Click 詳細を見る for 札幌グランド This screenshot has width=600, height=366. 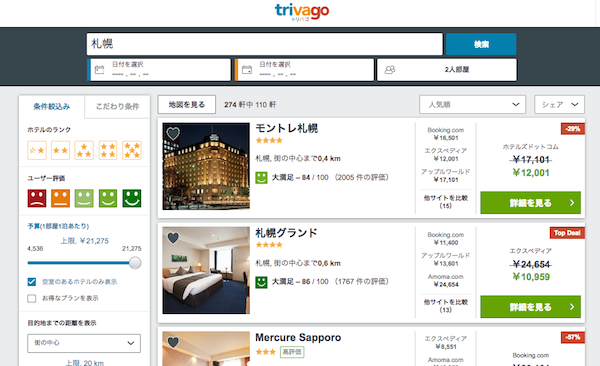[x=530, y=307]
